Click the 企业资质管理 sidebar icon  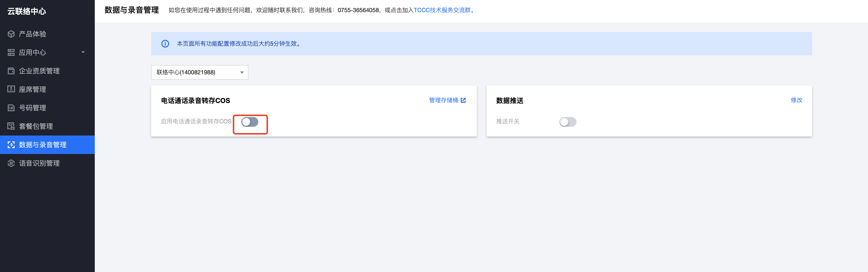pyautogui.click(x=11, y=71)
